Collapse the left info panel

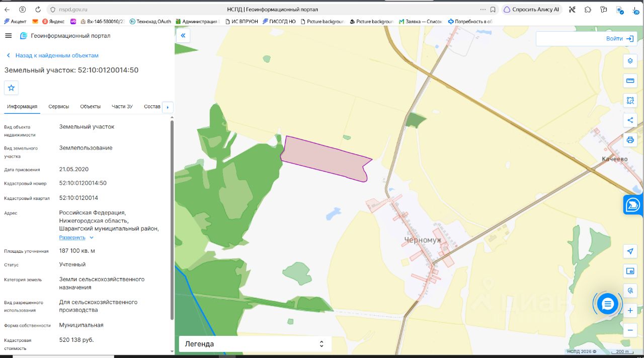(183, 35)
